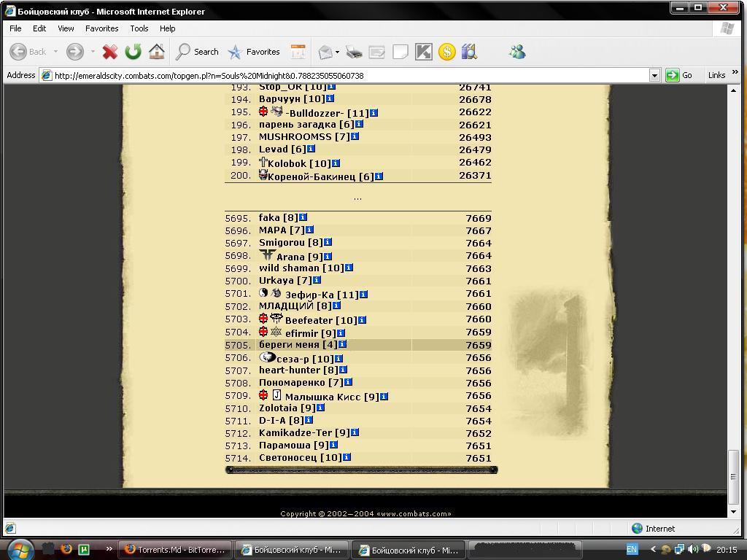The width and height of the screenshot is (747, 560).
Task: Click the green Go button
Action: [x=679, y=75]
